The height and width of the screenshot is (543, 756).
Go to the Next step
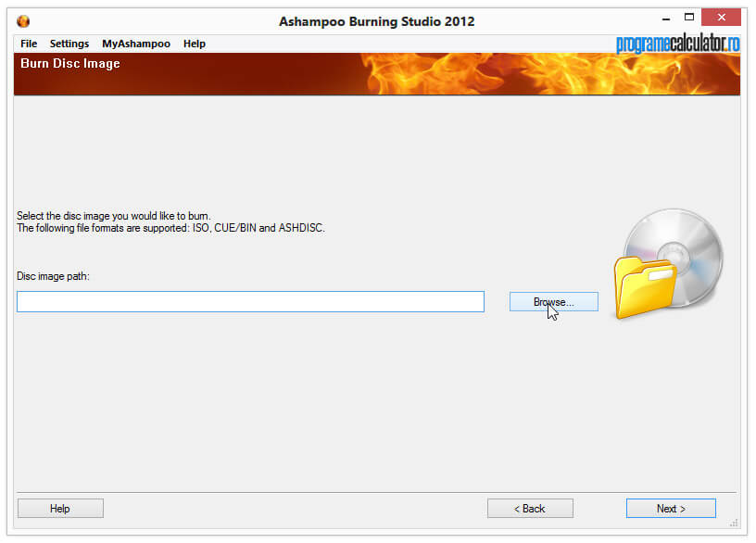point(671,509)
